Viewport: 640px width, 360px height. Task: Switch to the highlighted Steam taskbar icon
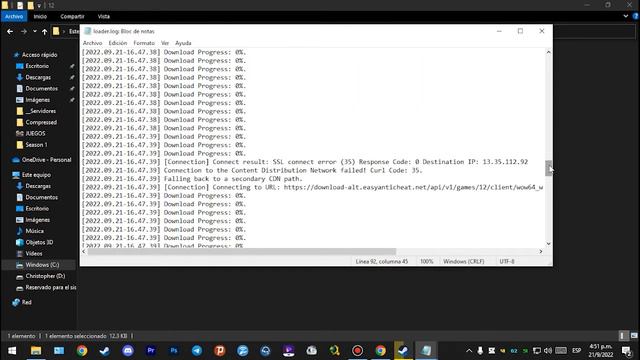[x=403, y=351]
